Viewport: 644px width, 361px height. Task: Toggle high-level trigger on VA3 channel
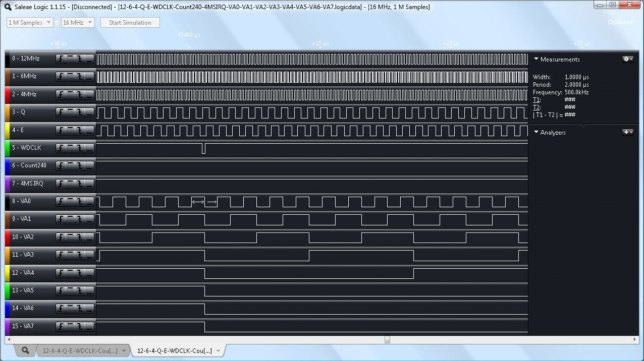tap(70, 255)
